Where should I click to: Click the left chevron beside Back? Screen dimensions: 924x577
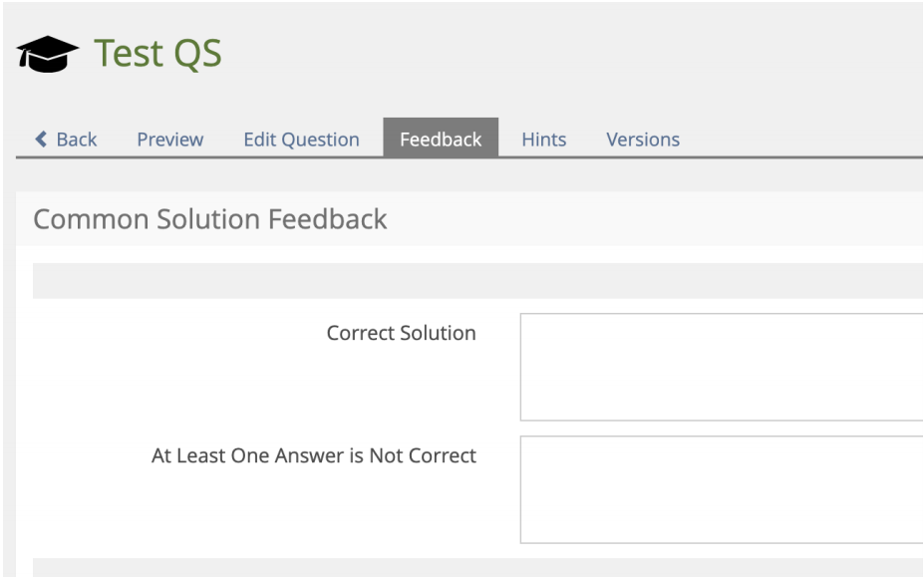click(x=41, y=140)
